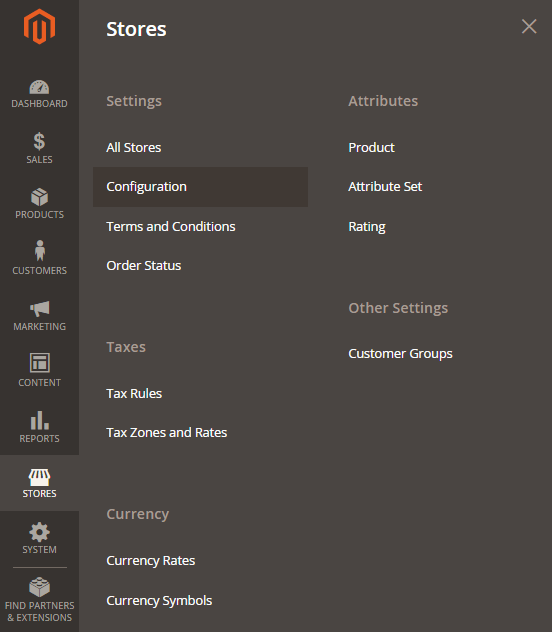The width and height of the screenshot is (552, 632).
Task: Select the Stores storefront icon
Action: click(x=39, y=477)
